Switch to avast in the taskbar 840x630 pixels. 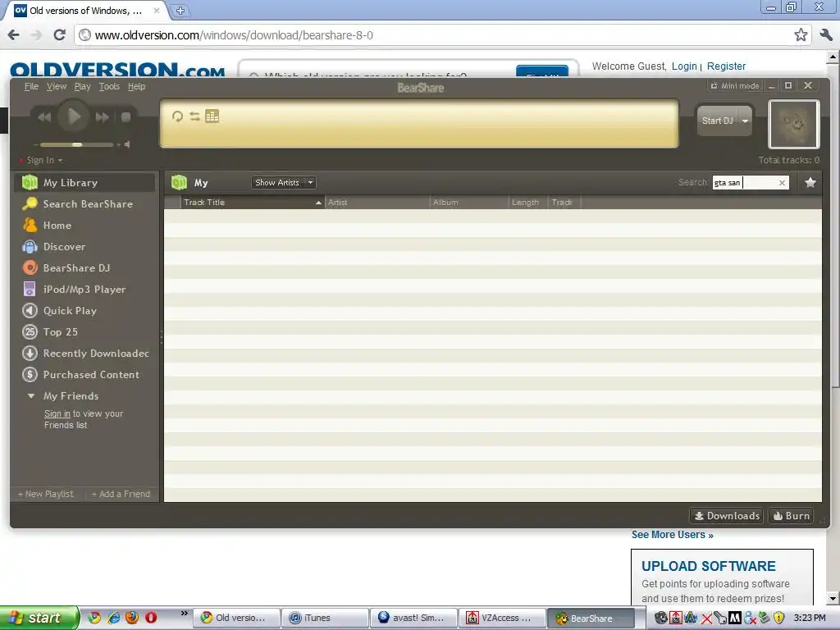click(x=413, y=618)
